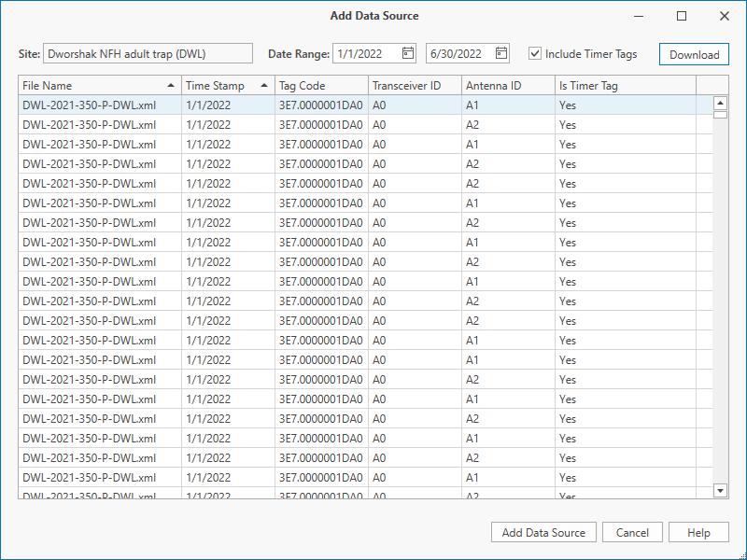Sort by the Time Stamp column header
The image size is (747, 560).
pos(228,85)
